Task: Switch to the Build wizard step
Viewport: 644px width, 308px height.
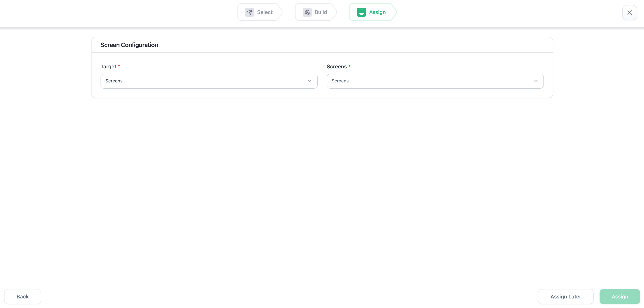Action: click(316, 12)
